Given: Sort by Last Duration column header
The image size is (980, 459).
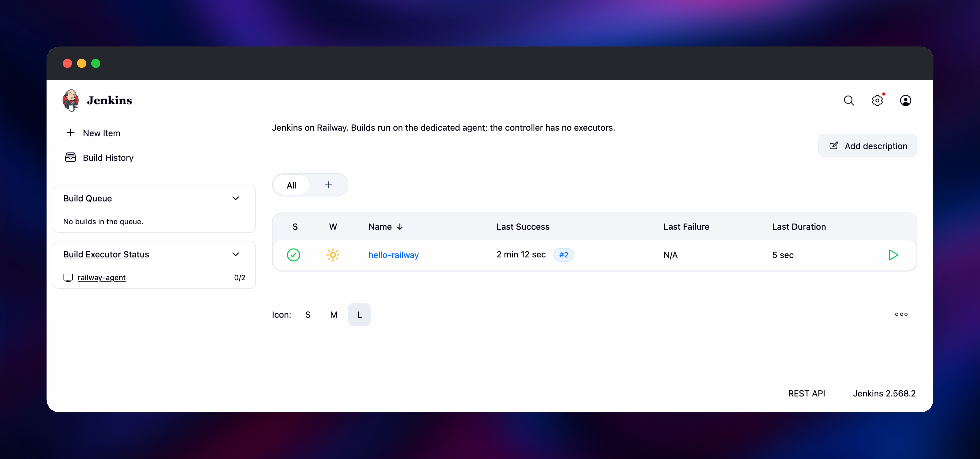Looking at the screenshot, I should 799,227.
